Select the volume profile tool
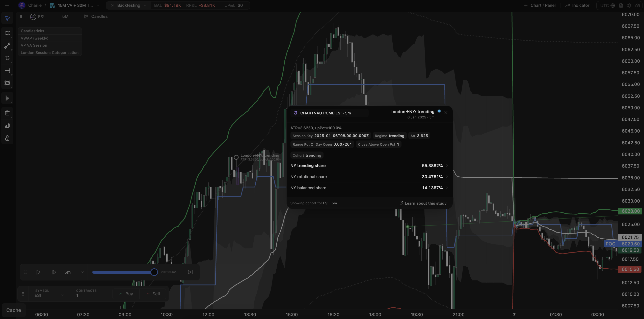 [x=7, y=98]
